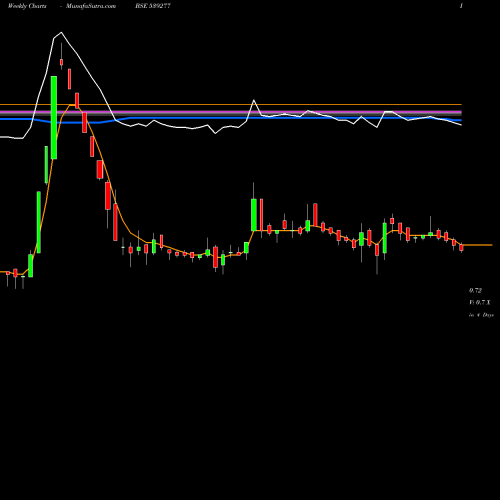Click the 'MunafaSutra.com' label
Viewport: 500px width, 500px height.
point(91,6)
